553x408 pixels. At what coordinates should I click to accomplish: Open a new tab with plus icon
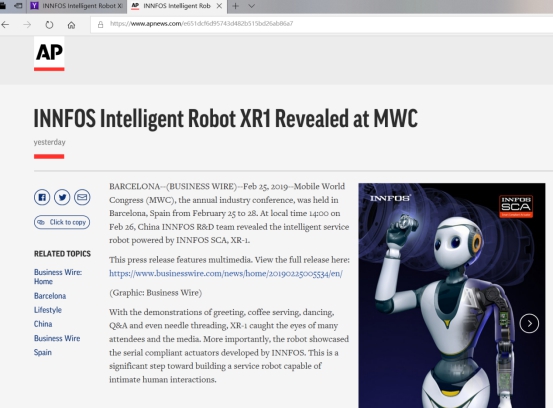[236, 6]
